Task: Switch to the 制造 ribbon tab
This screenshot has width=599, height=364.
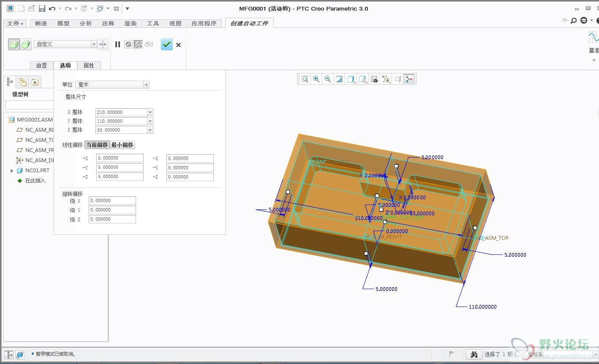Action: [x=41, y=23]
